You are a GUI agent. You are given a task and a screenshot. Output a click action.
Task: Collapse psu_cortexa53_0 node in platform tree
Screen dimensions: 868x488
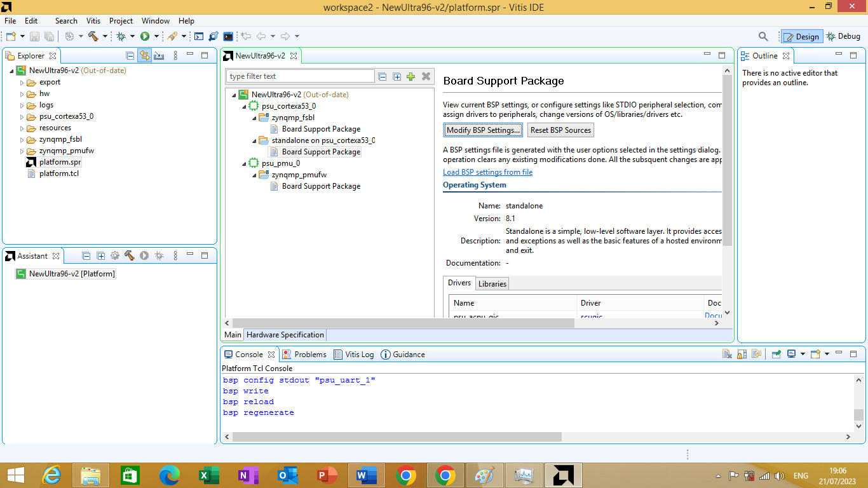245,106
